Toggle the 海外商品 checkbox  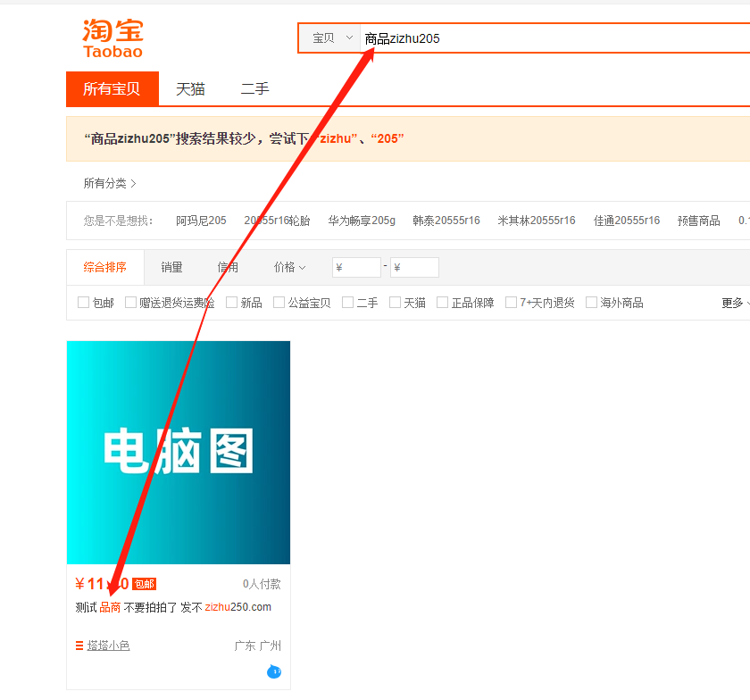[591, 303]
